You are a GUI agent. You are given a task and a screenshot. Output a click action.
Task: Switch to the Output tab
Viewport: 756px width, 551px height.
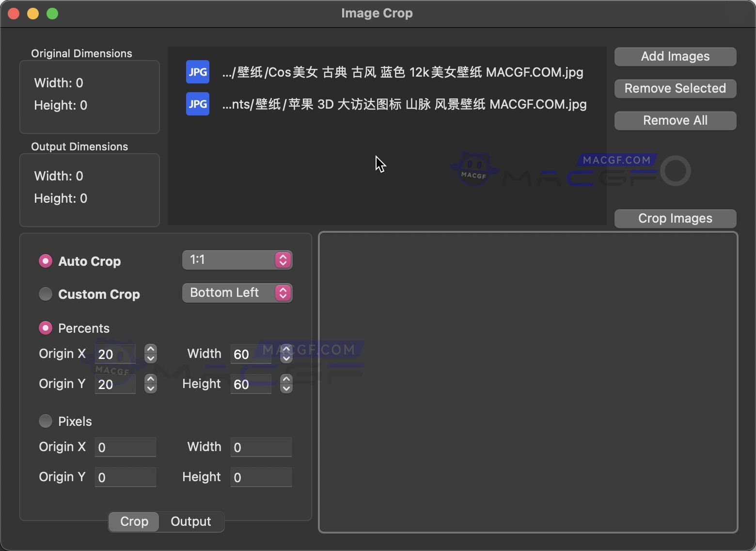(190, 521)
